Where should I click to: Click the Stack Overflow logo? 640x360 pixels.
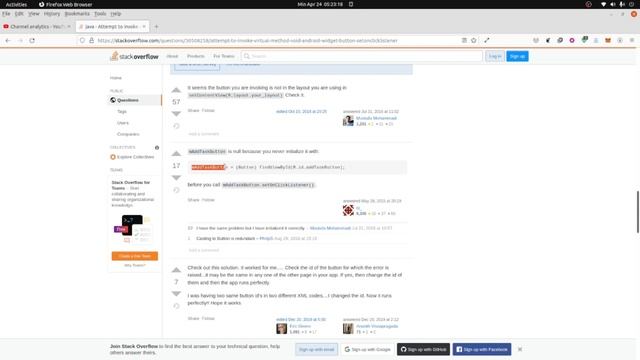pyautogui.click(x=134, y=56)
